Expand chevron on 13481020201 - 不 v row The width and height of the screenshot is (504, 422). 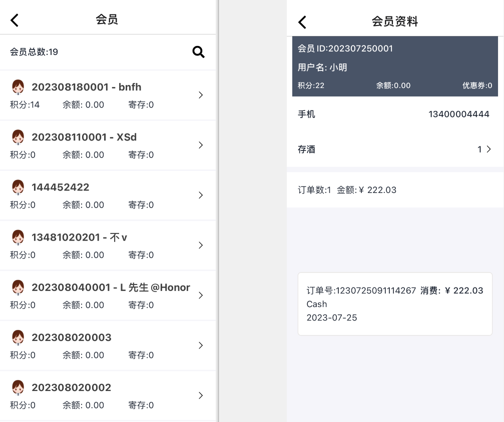[201, 245]
